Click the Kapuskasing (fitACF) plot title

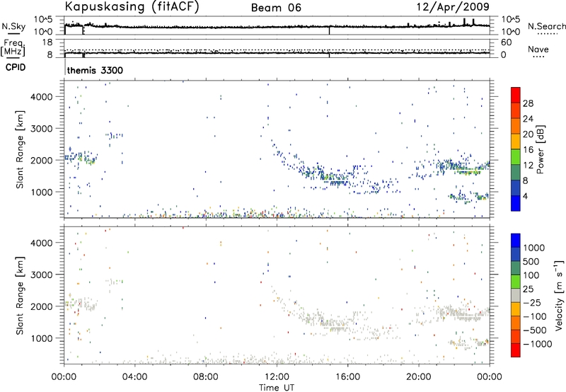132,6
